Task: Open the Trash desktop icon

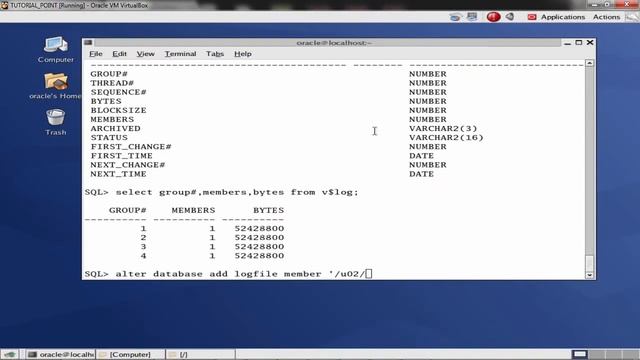Action: coord(56,122)
